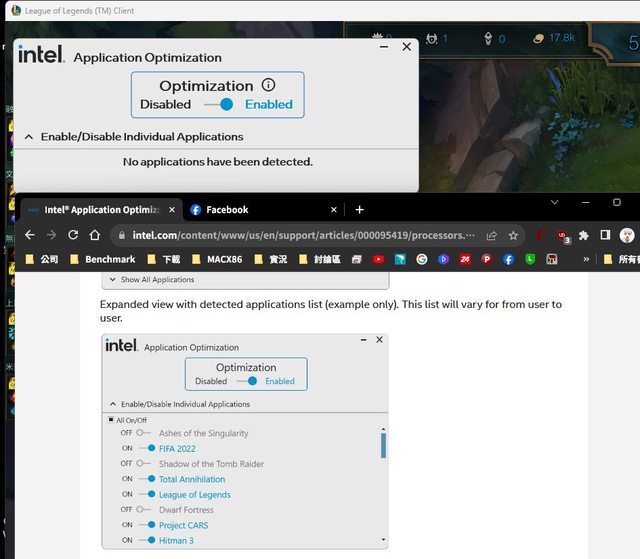The height and width of the screenshot is (559, 640).
Task: Open the browser extensions puzzle icon
Action: coord(584,235)
